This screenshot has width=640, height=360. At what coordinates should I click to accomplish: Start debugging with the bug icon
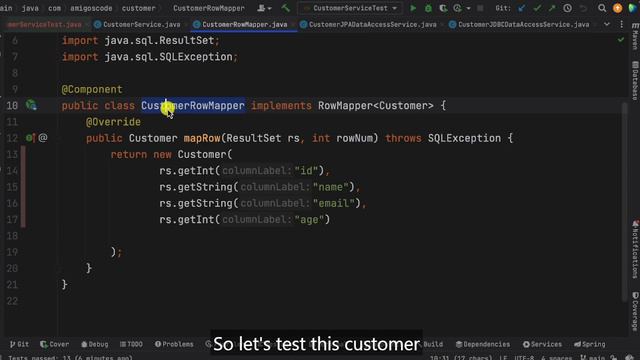click(x=428, y=8)
